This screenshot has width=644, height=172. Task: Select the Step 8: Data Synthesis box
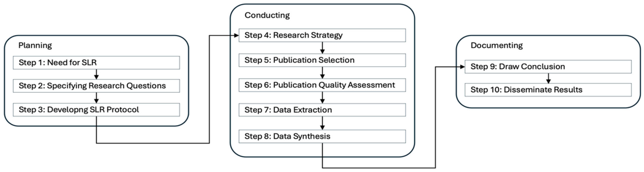coord(322,136)
